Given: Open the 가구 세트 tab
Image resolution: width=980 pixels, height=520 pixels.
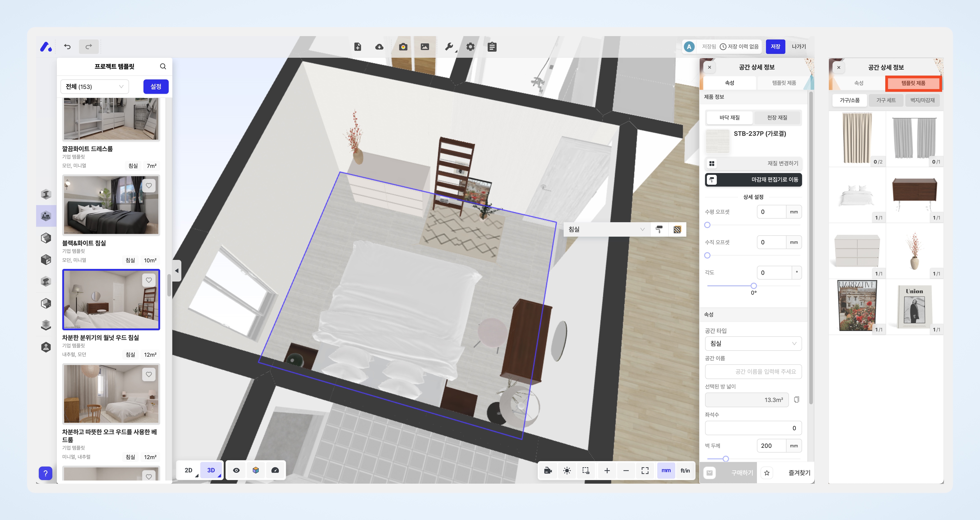Looking at the screenshot, I should pyautogui.click(x=886, y=100).
